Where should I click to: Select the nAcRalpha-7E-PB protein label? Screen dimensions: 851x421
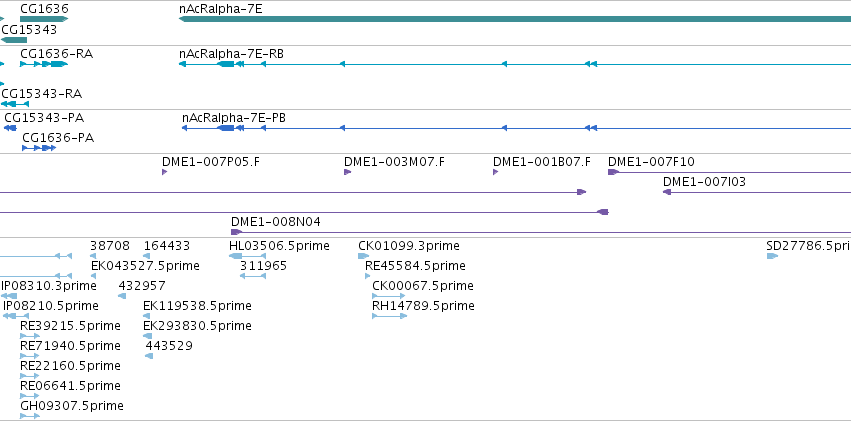pyautogui.click(x=234, y=118)
